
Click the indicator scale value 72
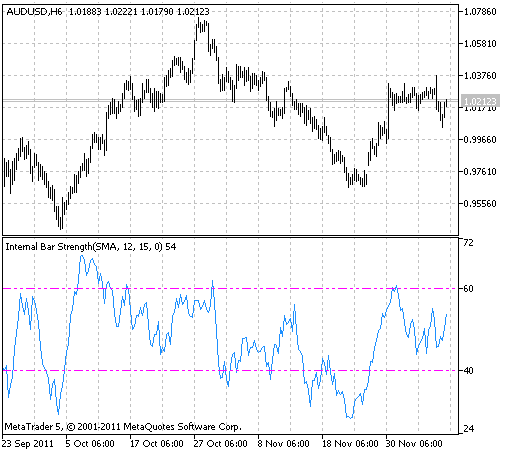pos(468,243)
